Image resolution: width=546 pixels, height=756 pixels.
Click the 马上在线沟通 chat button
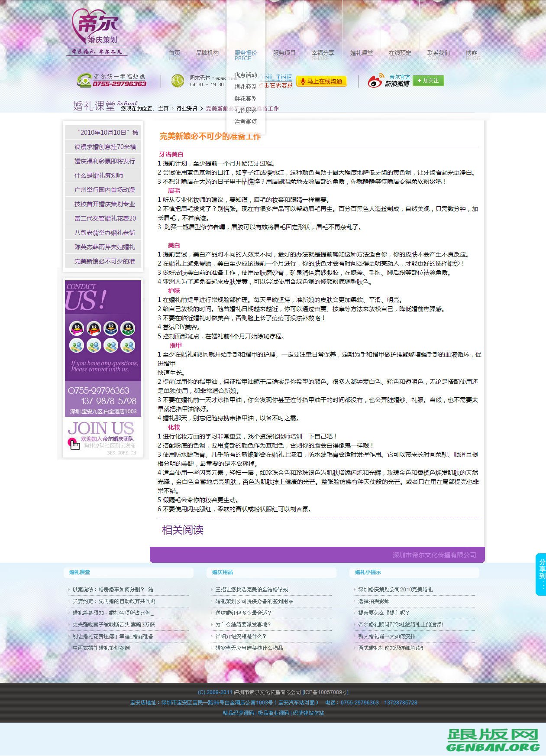click(321, 81)
